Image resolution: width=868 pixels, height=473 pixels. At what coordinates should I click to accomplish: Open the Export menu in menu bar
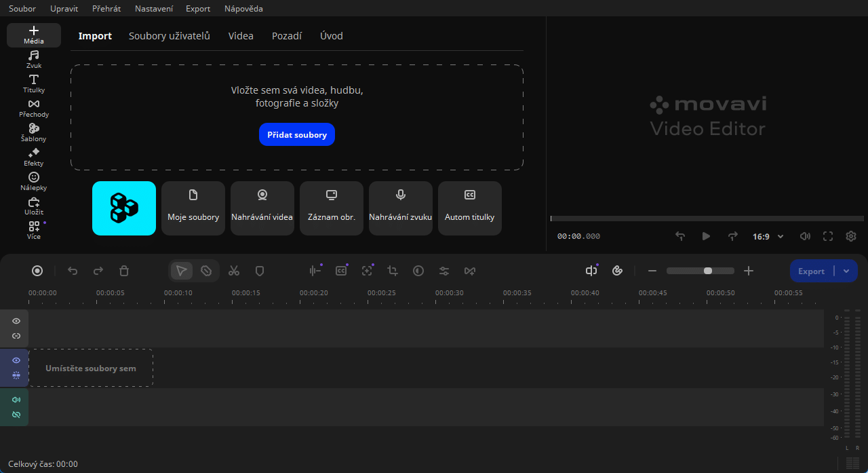coord(198,9)
